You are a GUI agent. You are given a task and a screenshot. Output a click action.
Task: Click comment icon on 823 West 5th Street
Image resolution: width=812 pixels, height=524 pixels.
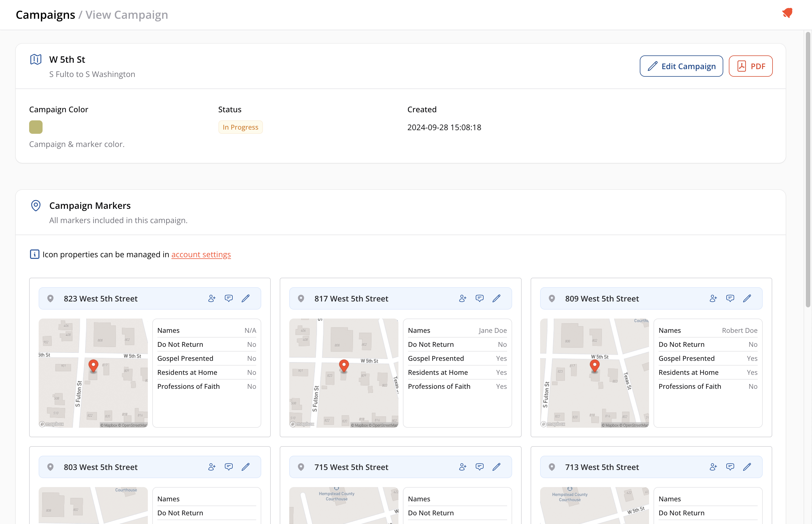(229, 298)
